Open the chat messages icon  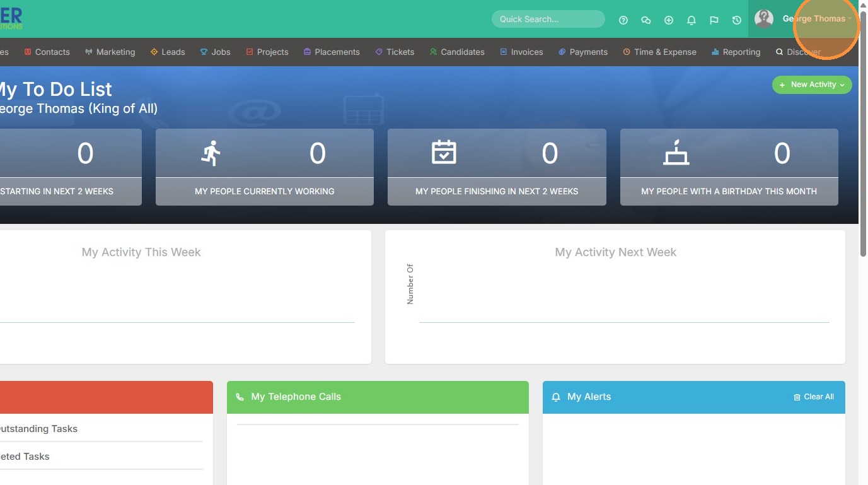tap(646, 20)
